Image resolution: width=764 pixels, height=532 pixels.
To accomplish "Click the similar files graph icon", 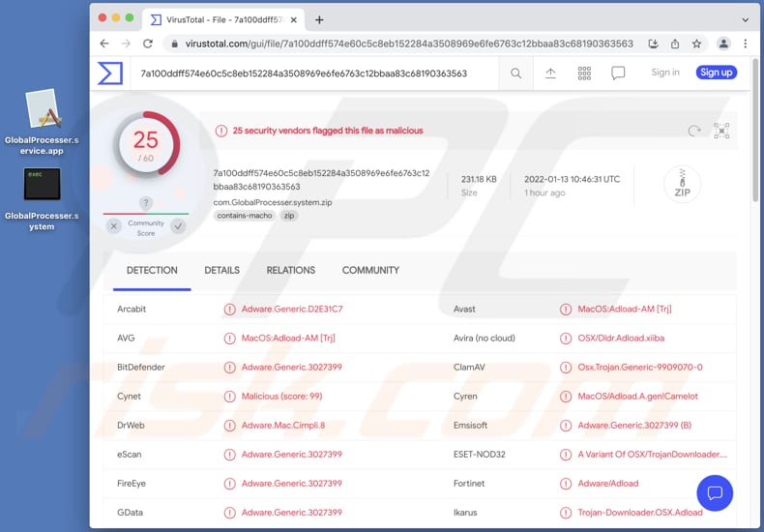I will tap(721, 131).
